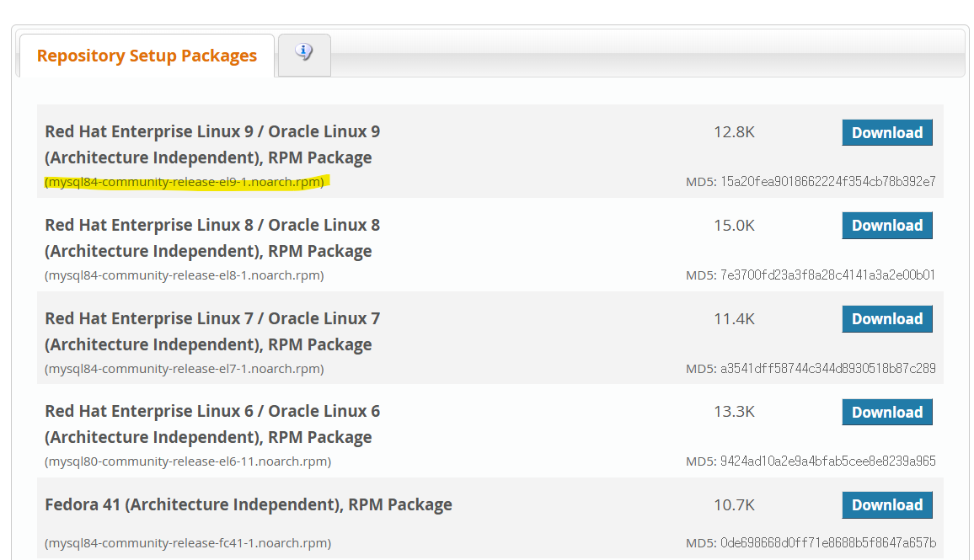Download the Fedora 41 RPM package
The image size is (974, 560).
click(x=887, y=504)
